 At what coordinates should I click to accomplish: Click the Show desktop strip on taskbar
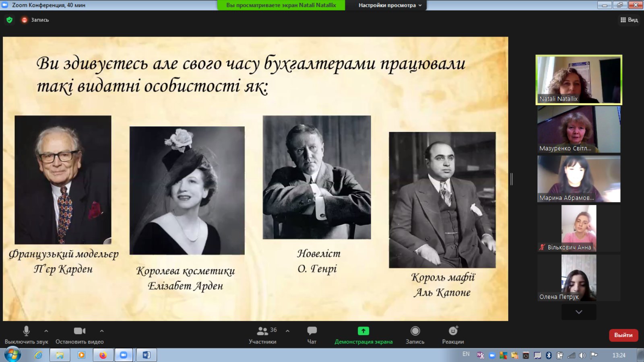coord(641,355)
